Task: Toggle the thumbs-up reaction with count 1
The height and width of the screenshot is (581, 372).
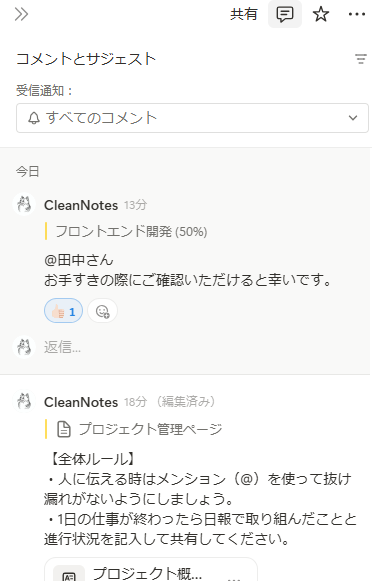Action: 63,311
